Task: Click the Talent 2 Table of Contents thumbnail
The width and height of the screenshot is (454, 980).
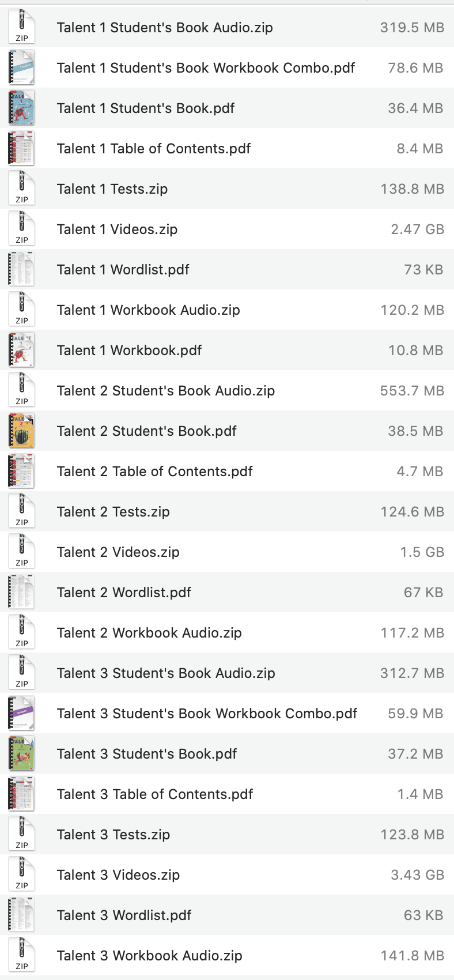Action: 21,471
